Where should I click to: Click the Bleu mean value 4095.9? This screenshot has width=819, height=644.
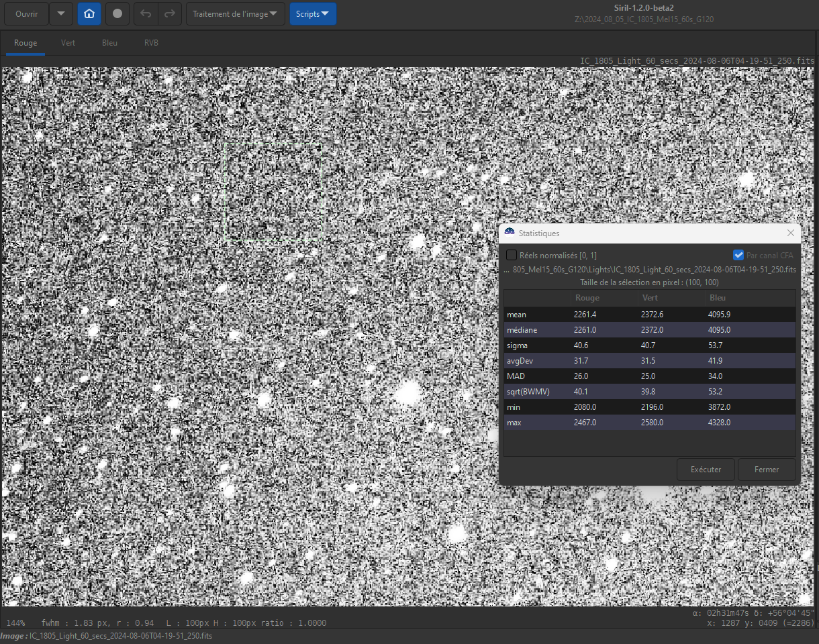(719, 315)
